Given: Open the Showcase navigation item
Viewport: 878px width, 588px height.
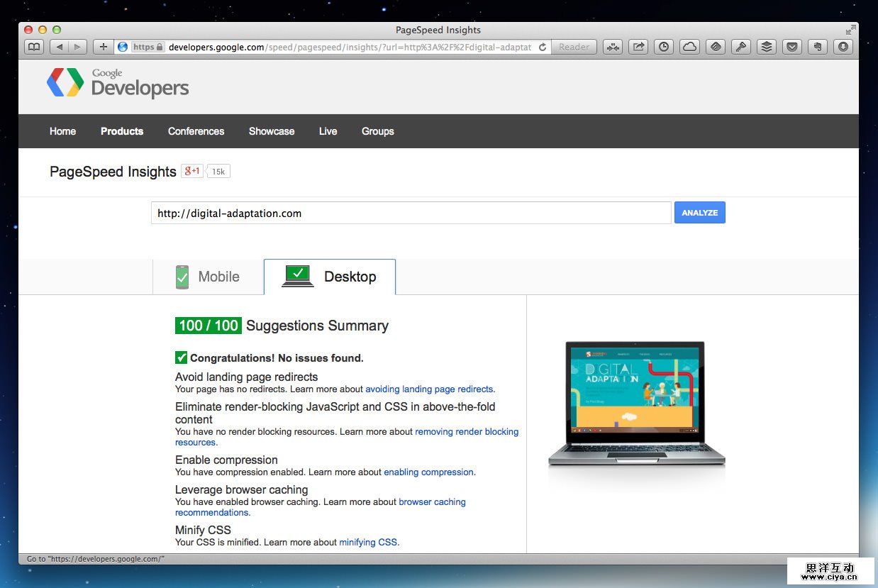Looking at the screenshot, I should pos(272,131).
